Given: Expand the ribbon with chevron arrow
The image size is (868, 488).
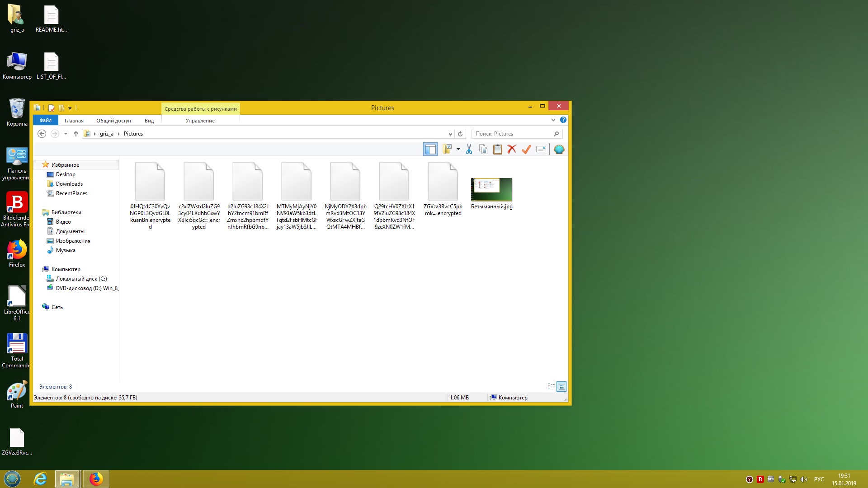Looking at the screenshot, I should (x=553, y=120).
